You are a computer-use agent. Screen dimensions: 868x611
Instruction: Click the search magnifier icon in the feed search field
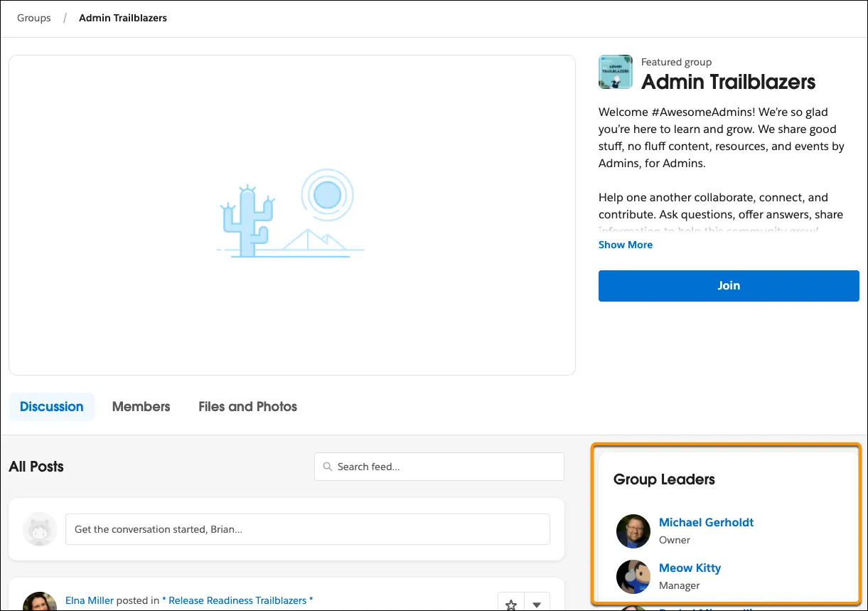pos(328,467)
